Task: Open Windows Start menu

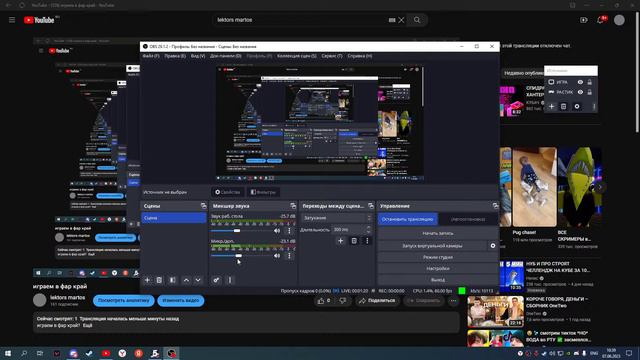Action: coord(8,353)
